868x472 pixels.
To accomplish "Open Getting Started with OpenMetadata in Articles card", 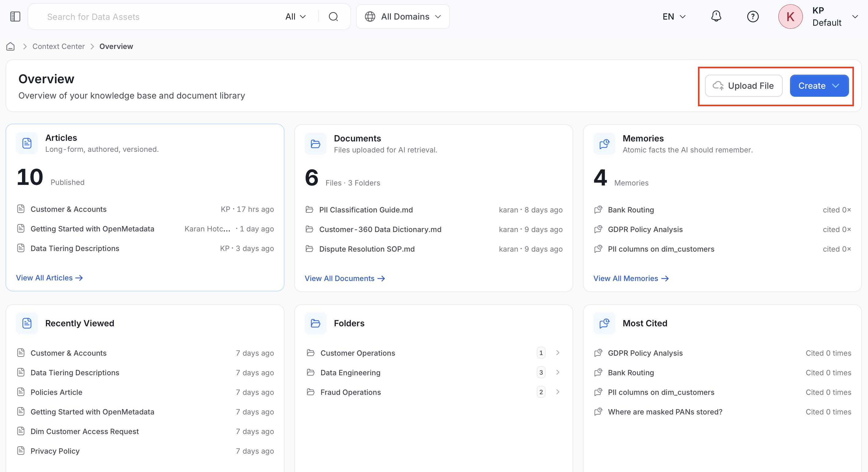I will tap(92, 229).
